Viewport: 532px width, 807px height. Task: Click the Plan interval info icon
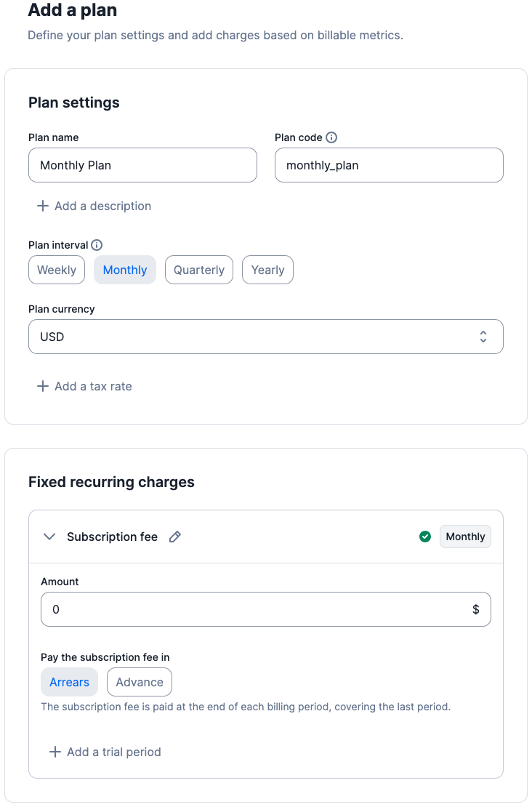(x=97, y=245)
